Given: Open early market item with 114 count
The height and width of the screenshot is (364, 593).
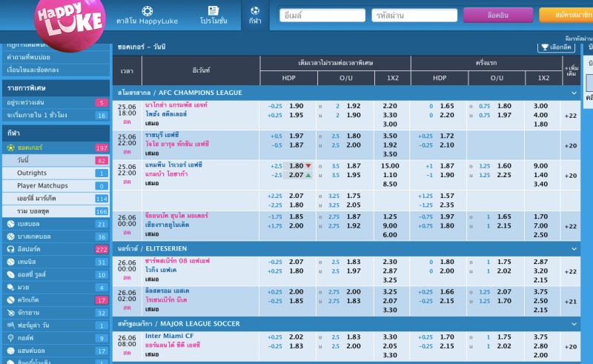Looking at the screenshot, I should [x=56, y=199].
